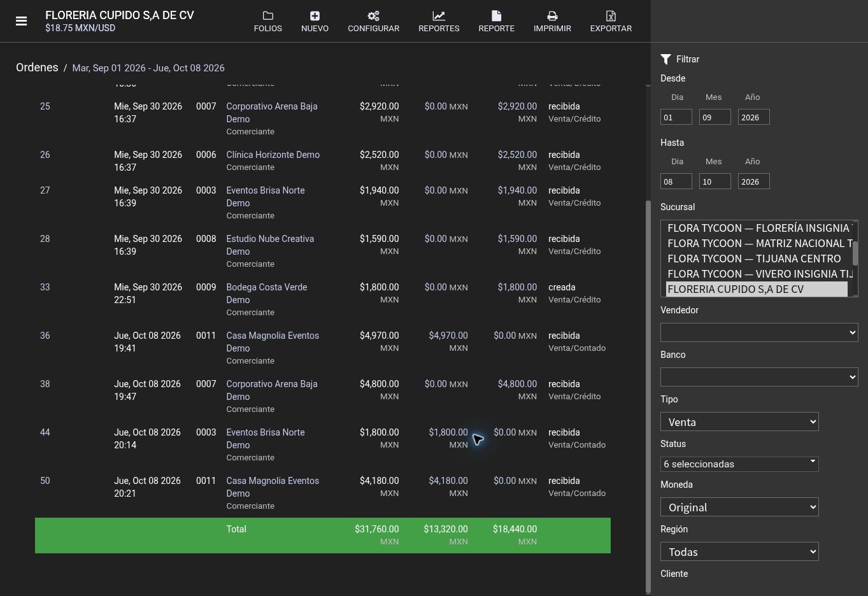Viewport: 868px width, 596px height.
Task: Open order number 44
Action: (45, 432)
